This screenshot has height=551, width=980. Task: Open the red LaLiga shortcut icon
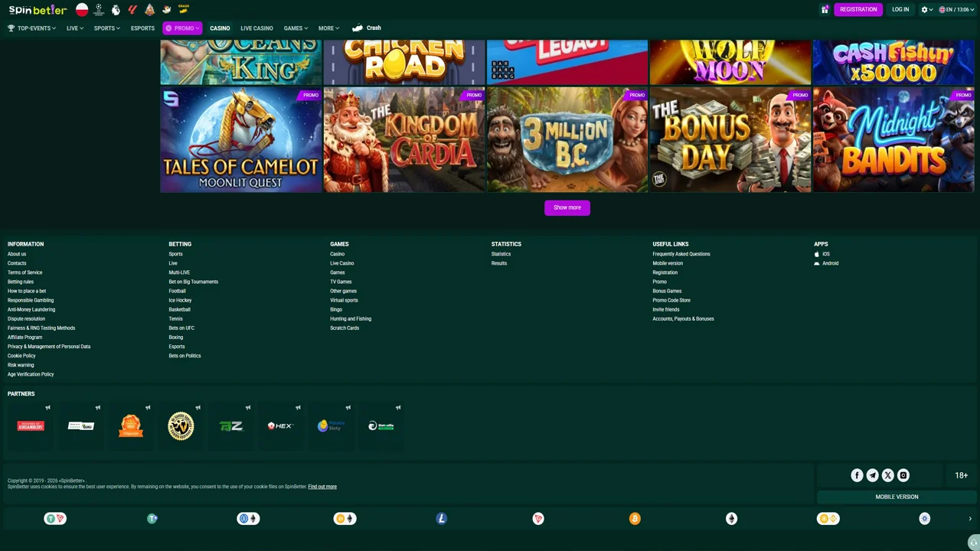[x=132, y=10]
